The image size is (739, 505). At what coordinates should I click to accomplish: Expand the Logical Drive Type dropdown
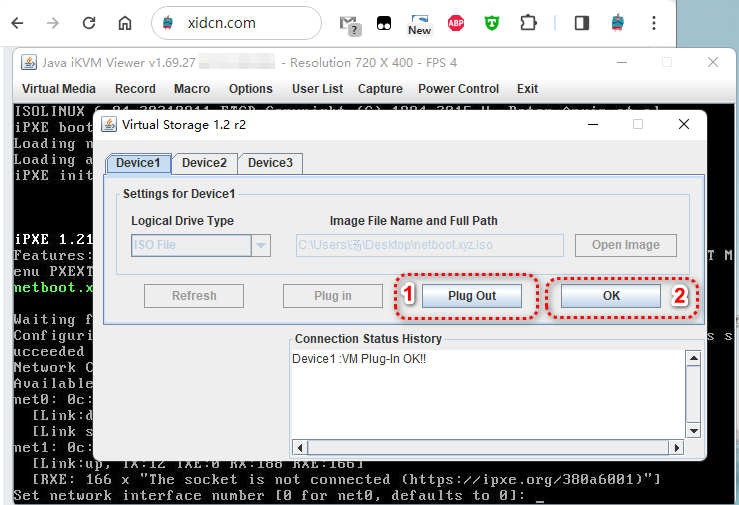pyautogui.click(x=261, y=245)
